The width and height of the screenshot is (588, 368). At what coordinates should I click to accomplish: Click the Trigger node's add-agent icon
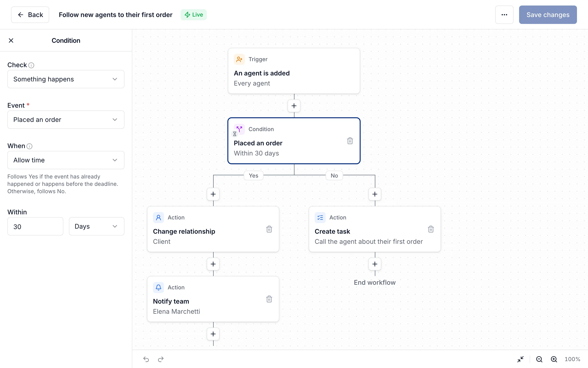[x=239, y=59]
